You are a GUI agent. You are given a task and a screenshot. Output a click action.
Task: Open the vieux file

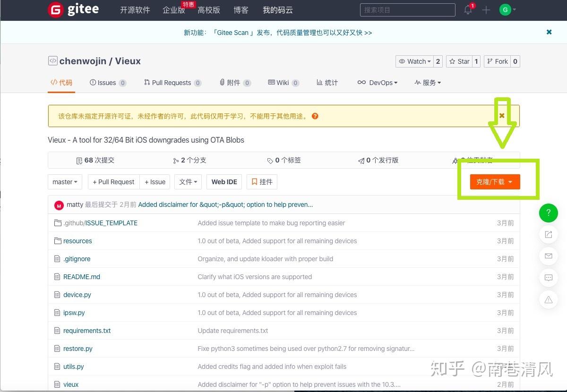click(x=71, y=384)
